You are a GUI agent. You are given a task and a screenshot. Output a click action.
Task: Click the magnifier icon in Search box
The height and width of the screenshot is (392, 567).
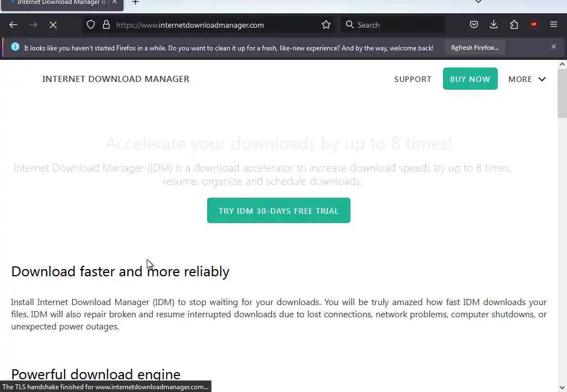[x=350, y=24]
